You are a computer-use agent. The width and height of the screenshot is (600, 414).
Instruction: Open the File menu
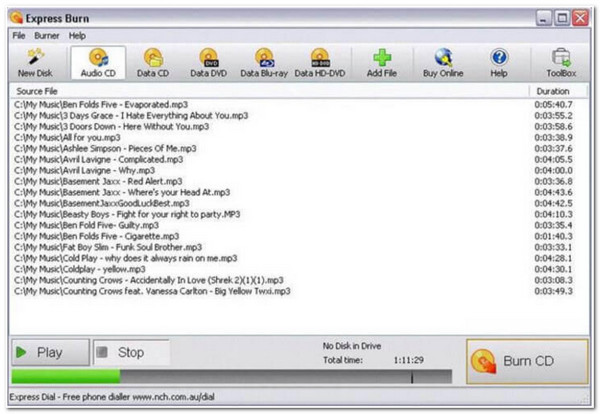19,36
